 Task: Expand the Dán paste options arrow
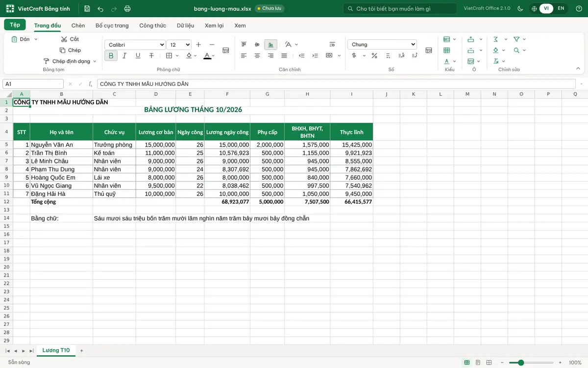pyautogui.click(x=36, y=39)
